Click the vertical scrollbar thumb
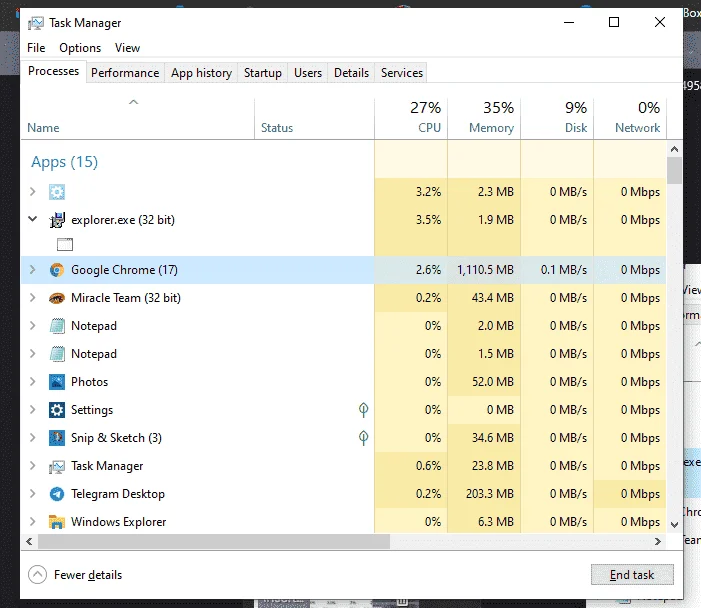Viewport: 701px width, 608px height. (675, 170)
